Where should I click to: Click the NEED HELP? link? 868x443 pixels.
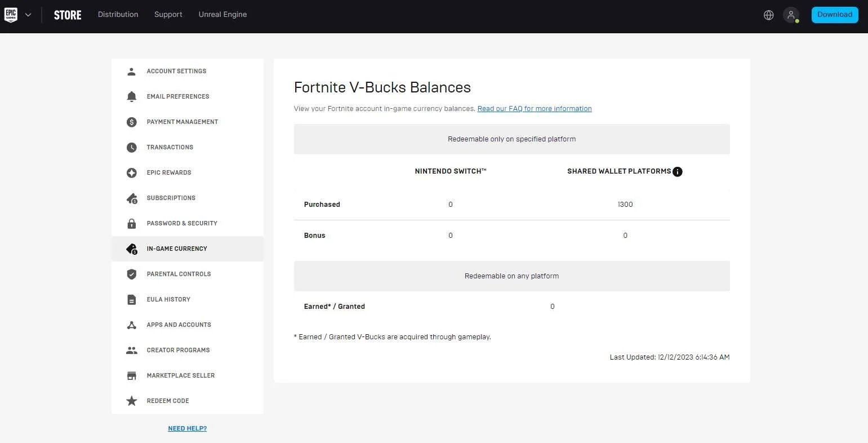click(x=188, y=428)
